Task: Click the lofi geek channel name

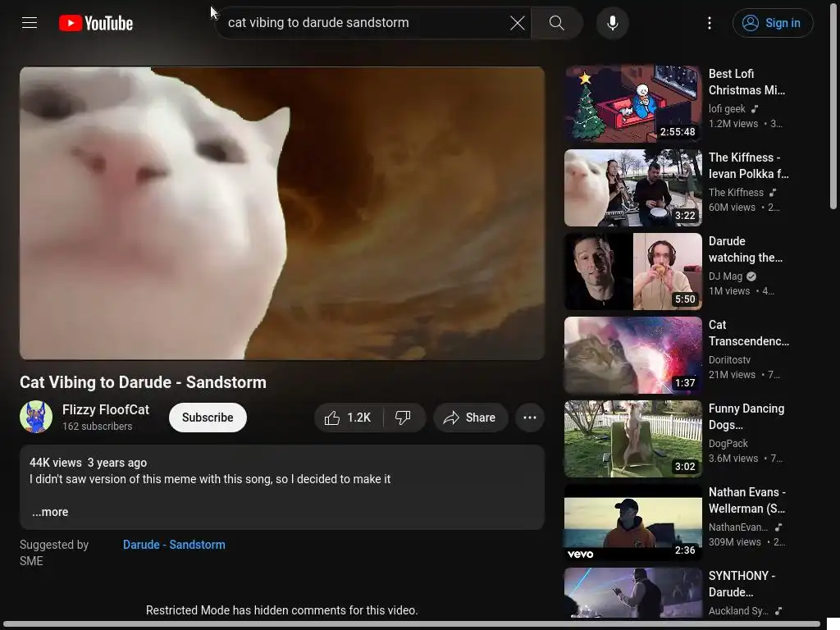Action: (727, 109)
